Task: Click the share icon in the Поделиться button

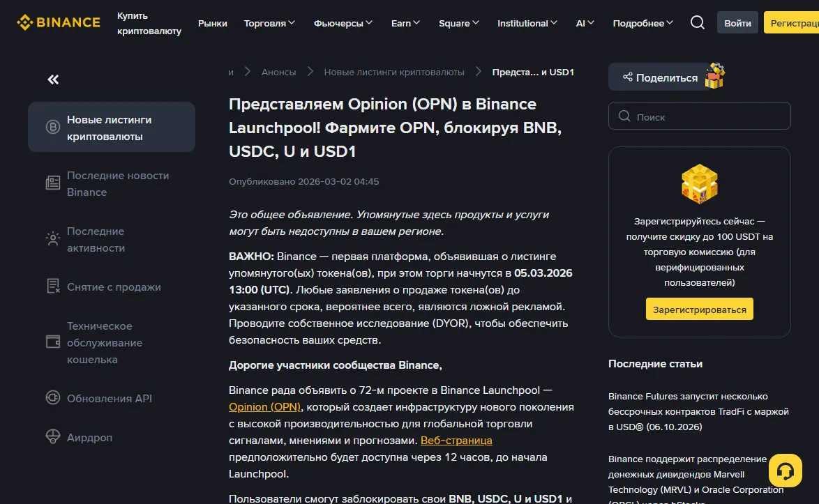Action: [627, 77]
